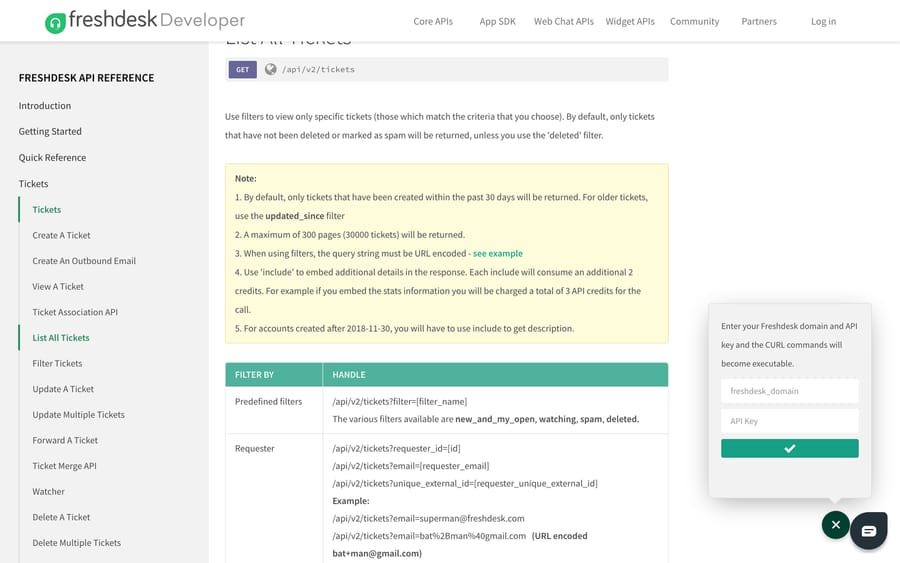Image resolution: width=900 pixels, height=563 pixels.
Task: Close the API credentials popup with the X button
Action: 836,525
